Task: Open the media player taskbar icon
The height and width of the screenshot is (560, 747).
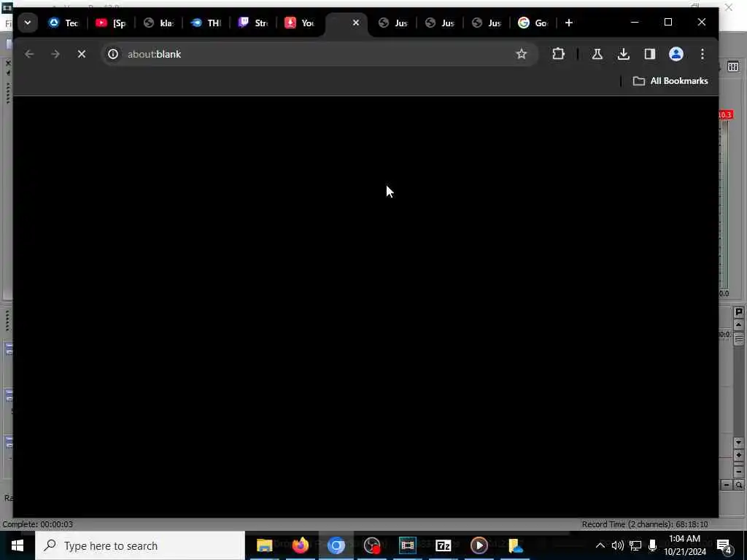Action: click(479, 545)
